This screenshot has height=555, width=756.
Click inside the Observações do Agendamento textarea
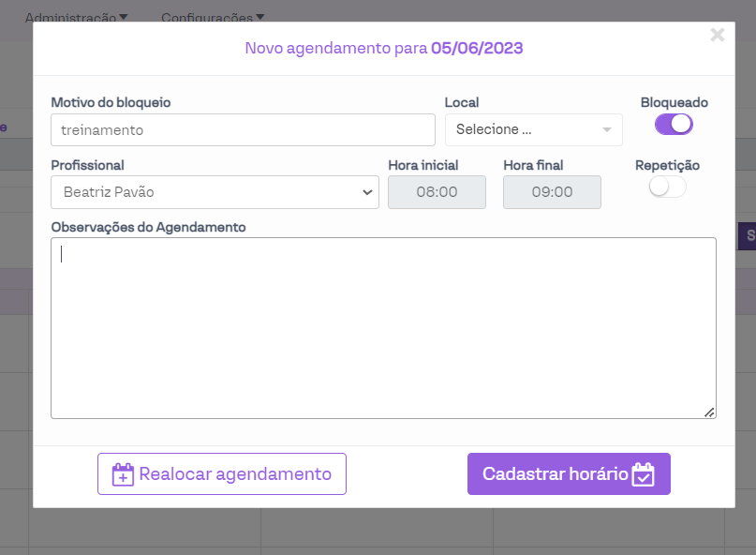[383, 327]
